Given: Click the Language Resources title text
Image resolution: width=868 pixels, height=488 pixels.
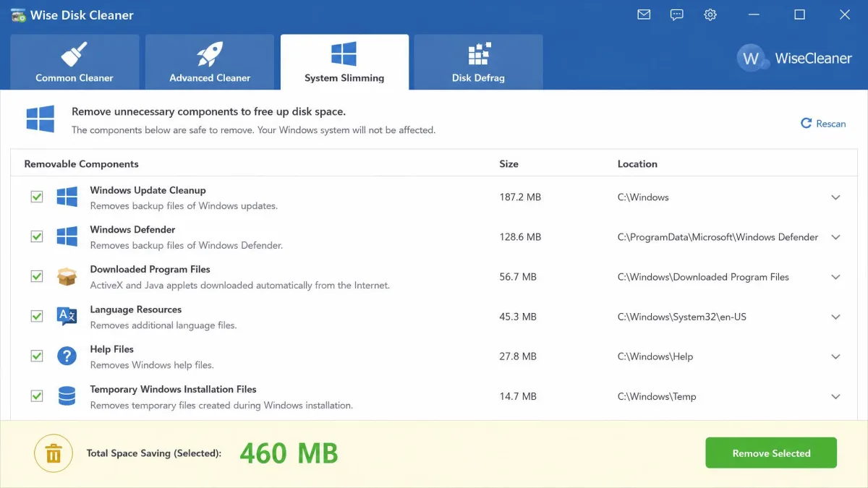Looking at the screenshot, I should tap(135, 309).
